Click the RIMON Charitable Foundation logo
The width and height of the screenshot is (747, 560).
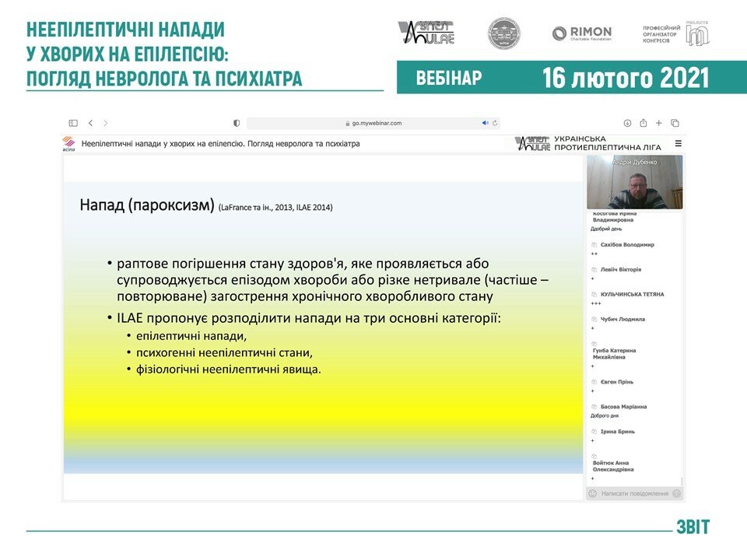coord(582,33)
